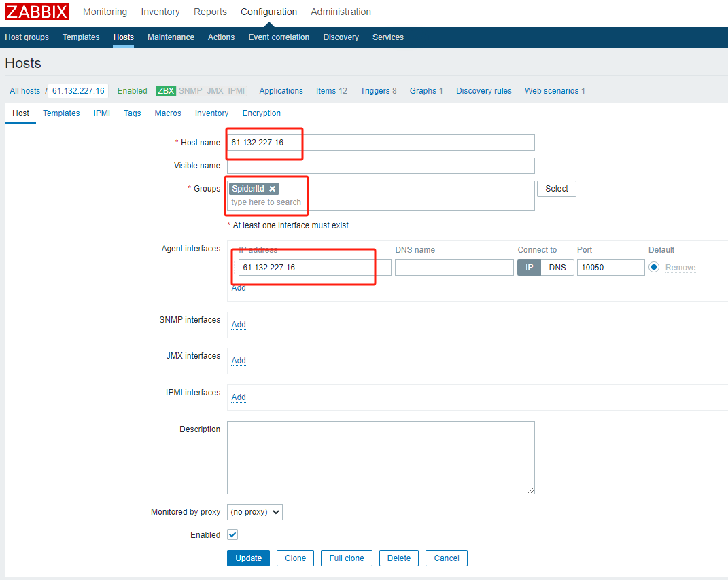Select the Default interface radio button
This screenshot has height=580, width=728.
pos(654,268)
